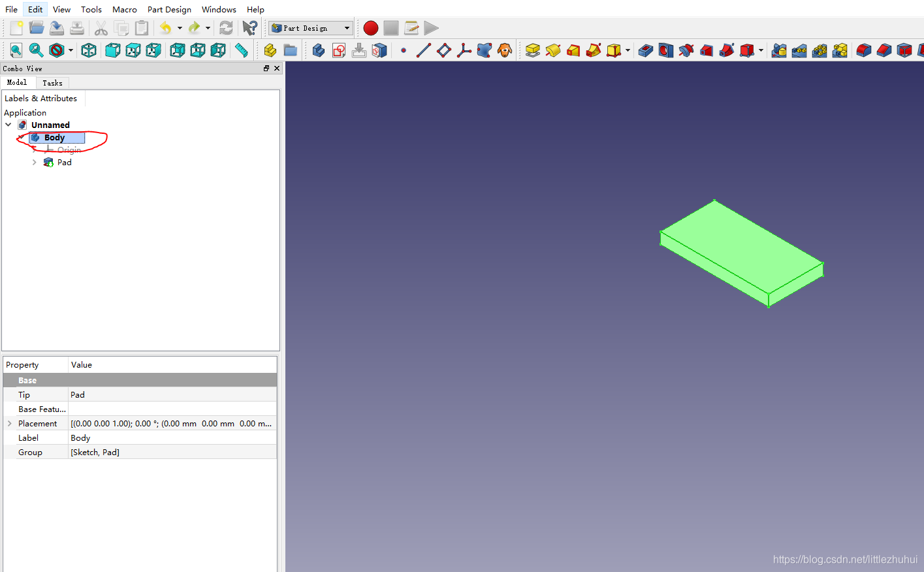The image size is (924, 572).
Task: Click the Draw style icon
Action: pos(57,50)
